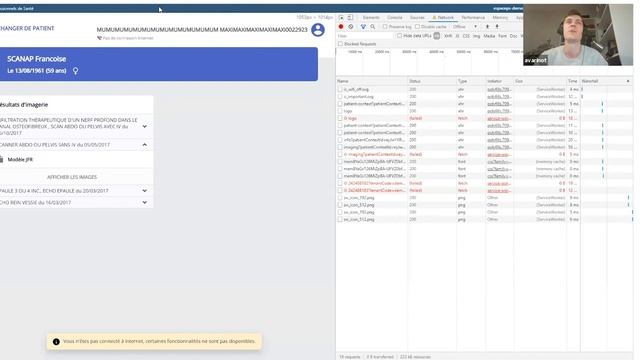
Task: Enable the Disable cache checkbox
Action: click(x=417, y=27)
